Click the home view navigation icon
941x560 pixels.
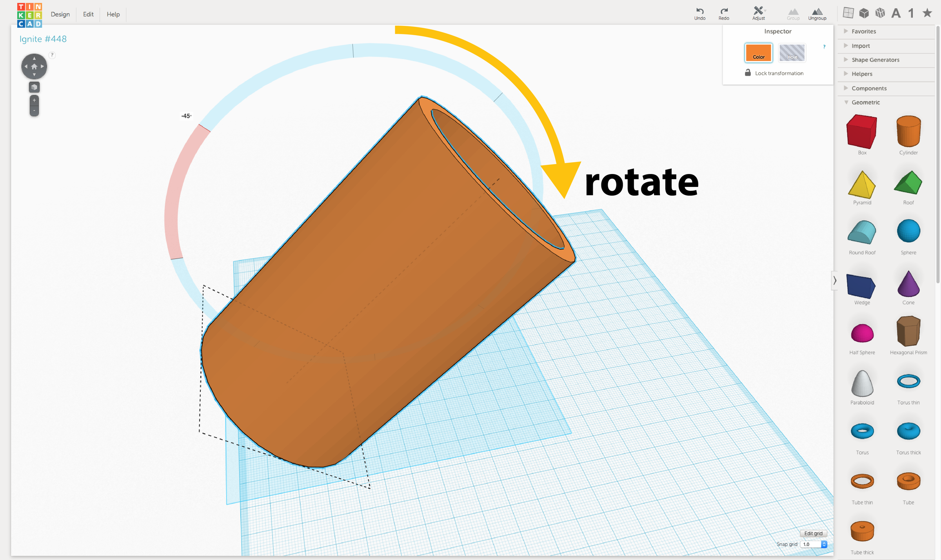[34, 66]
